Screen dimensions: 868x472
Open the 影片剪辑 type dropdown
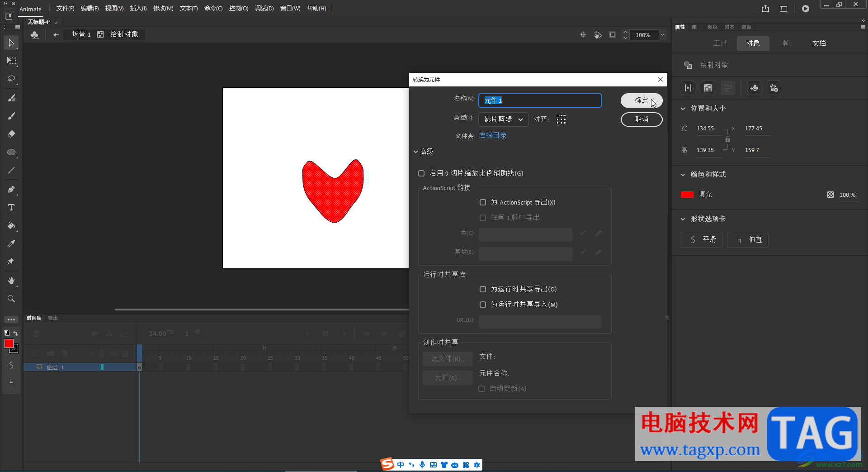point(503,119)
